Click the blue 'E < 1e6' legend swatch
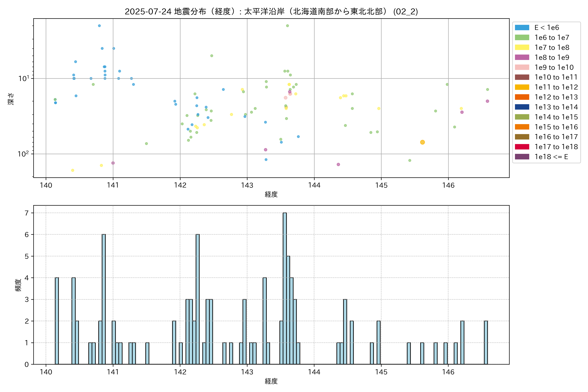The image size is (588, 392). tap(522, 27)
